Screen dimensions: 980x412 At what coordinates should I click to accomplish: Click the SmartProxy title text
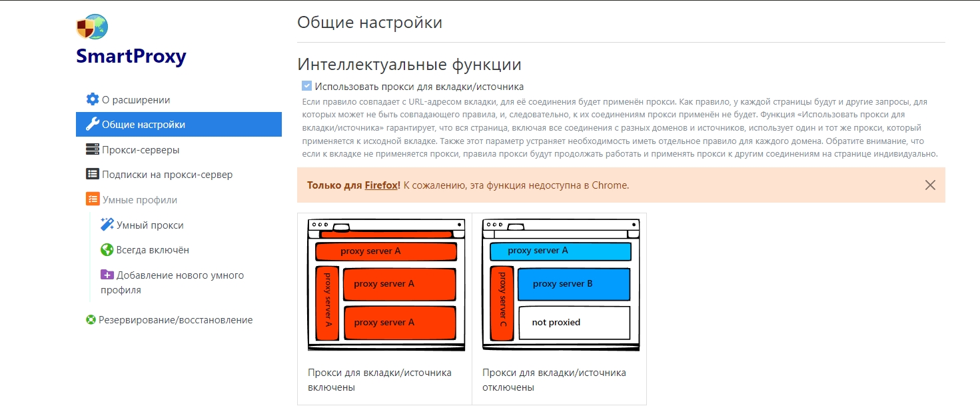click(x=131, y=56)
